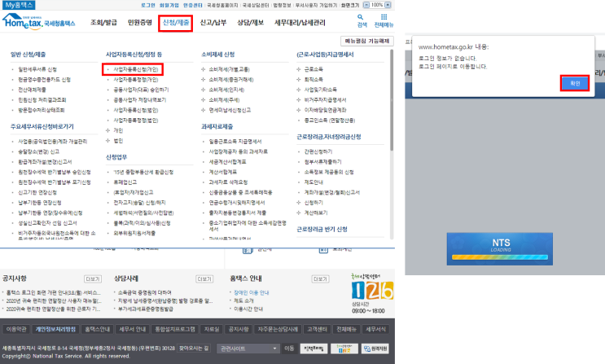
Task: Click the Hometax home logo
Action: point(38,22)
